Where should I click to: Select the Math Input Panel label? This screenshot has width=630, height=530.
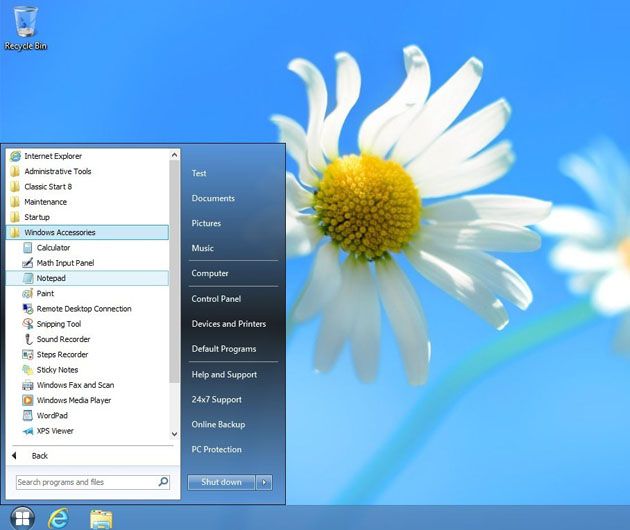(x=65, y=263)
